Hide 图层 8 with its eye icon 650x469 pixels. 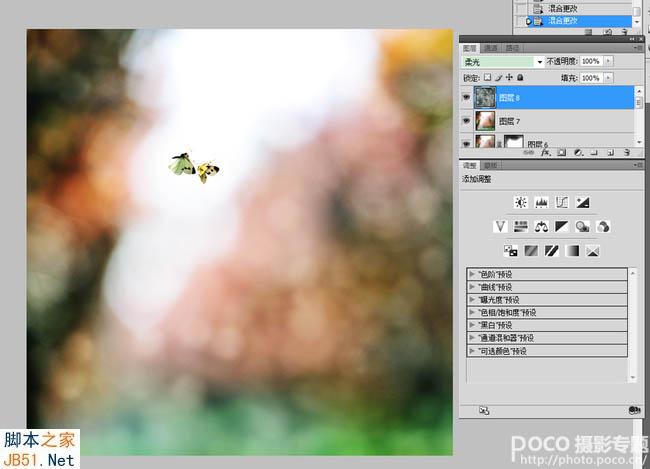466,97
